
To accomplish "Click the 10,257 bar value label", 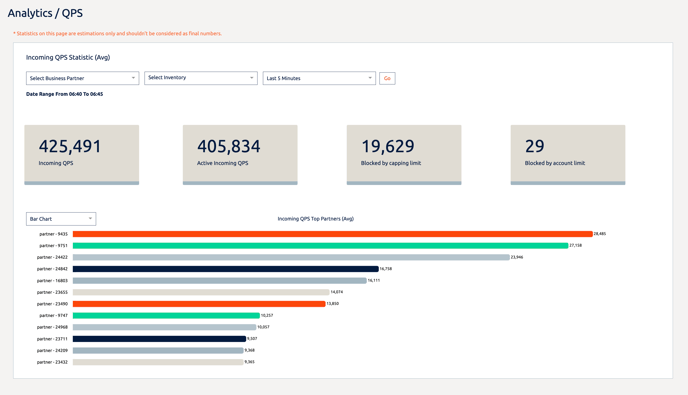I will click(x=267, y=315).
